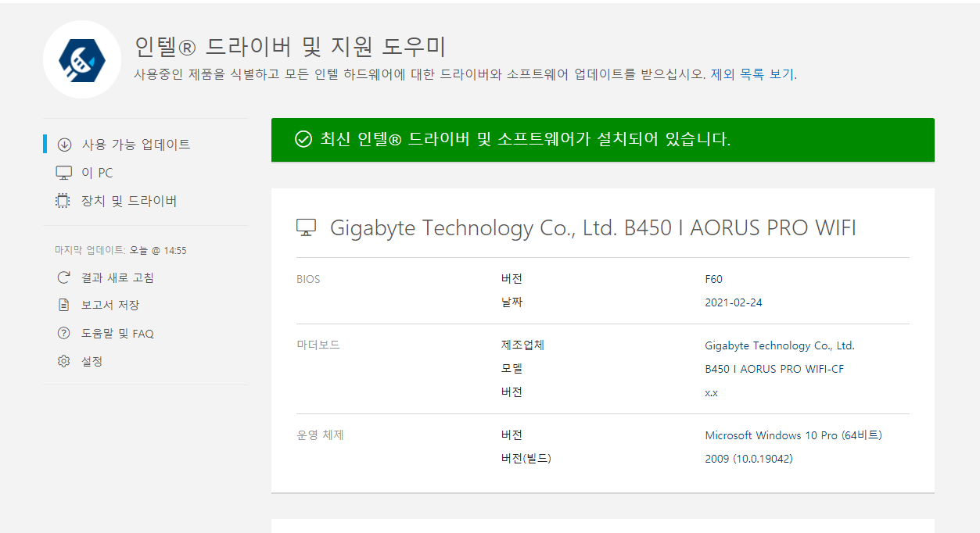Click the green banner saying latest drivers installed
Image resolution: width=980 pixels, height=533 pixels.
click(x=602, y=140)
